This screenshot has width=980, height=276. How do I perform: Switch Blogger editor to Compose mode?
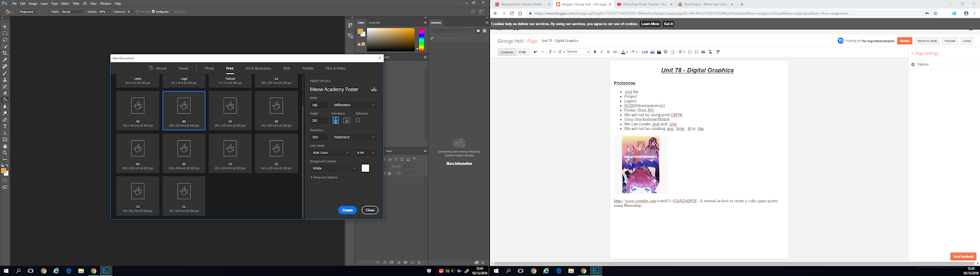click(x=507, y=52)
